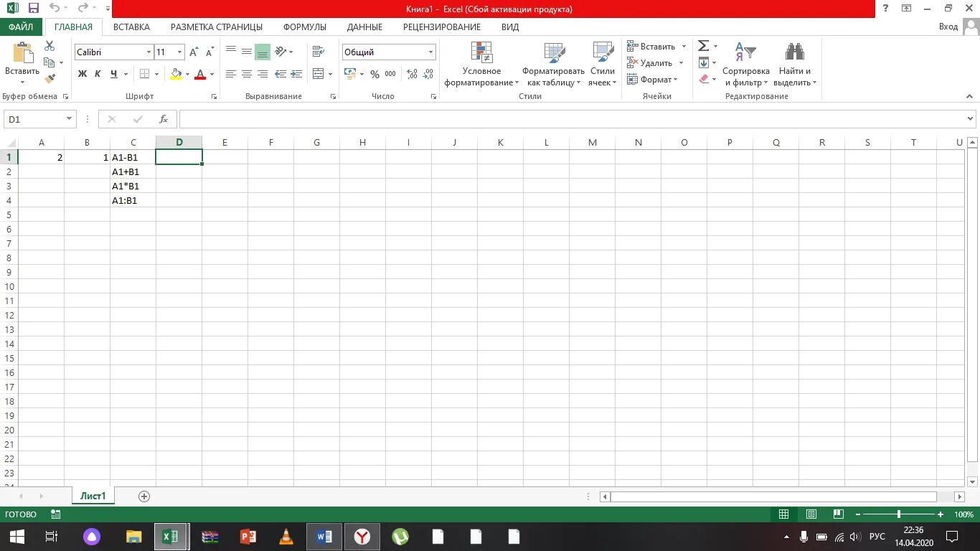980x551 pixels.
Task: Click the Increase Decimal icon
Action: click(413, 74)
